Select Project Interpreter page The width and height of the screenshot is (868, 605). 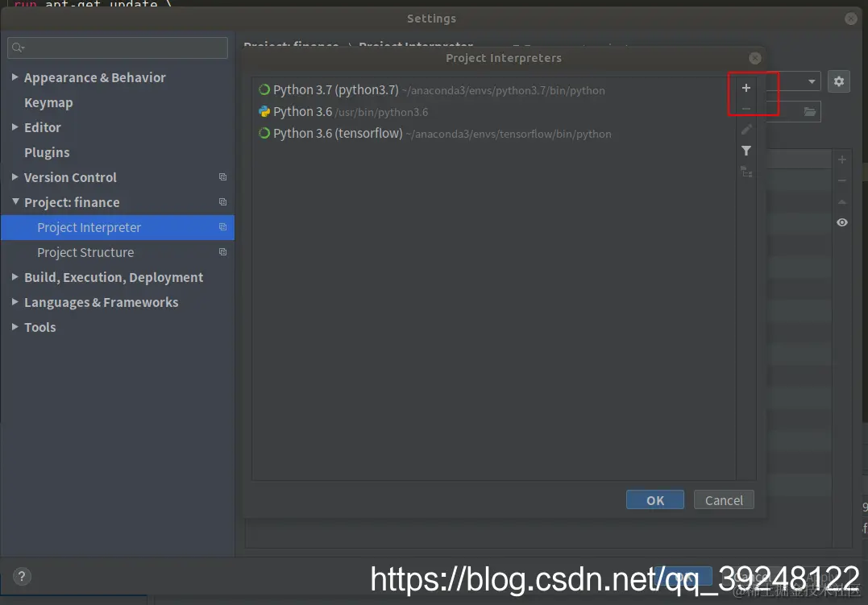[x=118, y=227]
